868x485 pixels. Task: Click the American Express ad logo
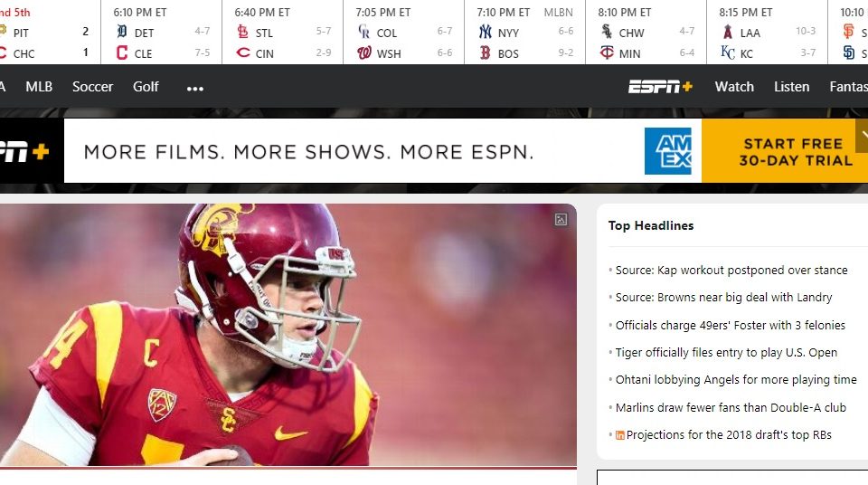click(x=668, y=151)
